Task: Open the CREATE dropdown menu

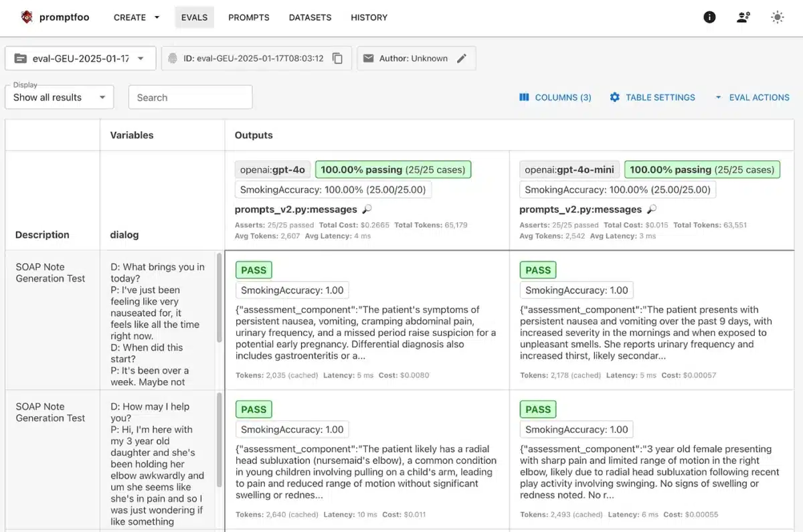Action: 137,17
